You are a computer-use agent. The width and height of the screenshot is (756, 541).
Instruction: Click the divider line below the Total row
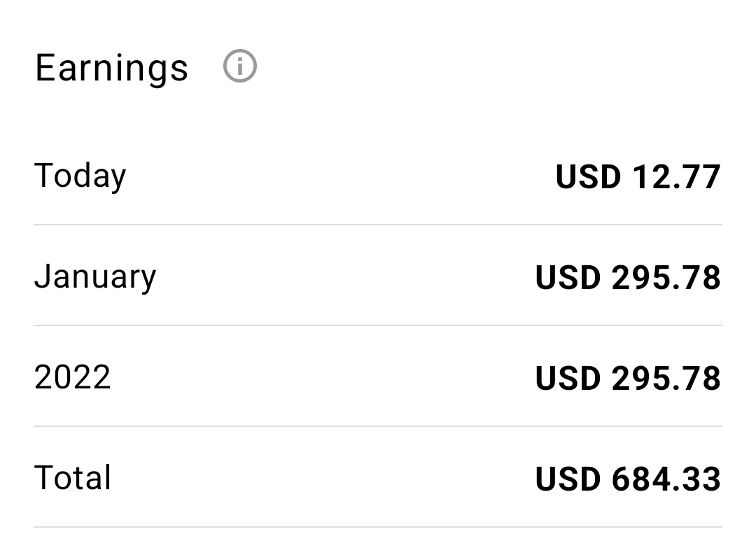[x=378, y=527]
